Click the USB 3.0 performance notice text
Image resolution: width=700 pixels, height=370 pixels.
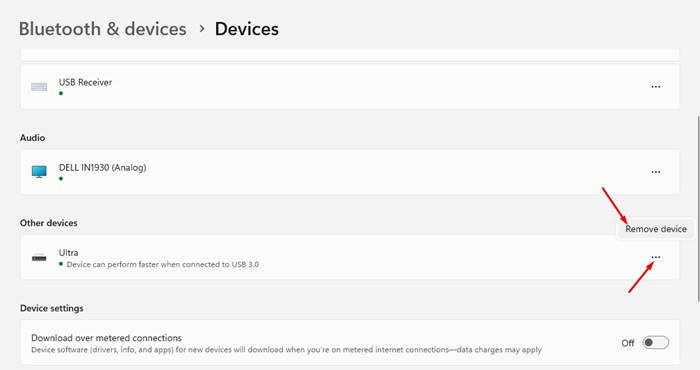click(x=162, y=264)
